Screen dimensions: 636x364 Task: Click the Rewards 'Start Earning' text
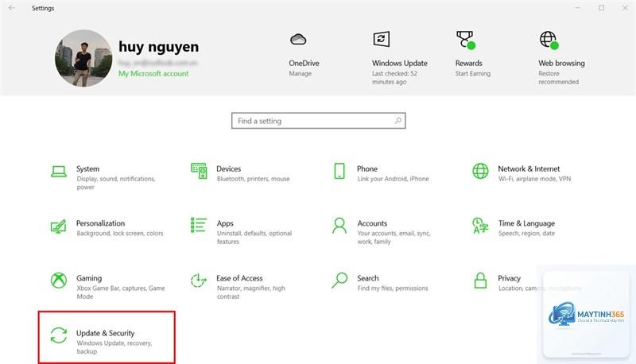(473, 73)
